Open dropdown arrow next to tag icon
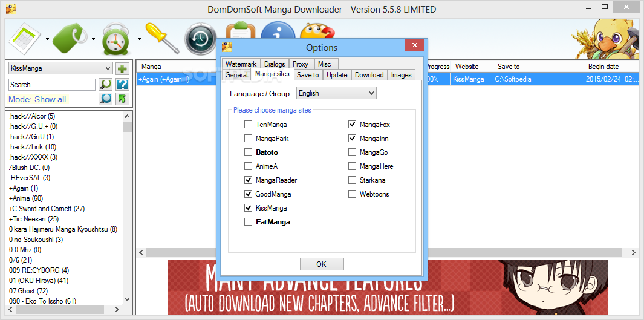 tap(93, 39)
